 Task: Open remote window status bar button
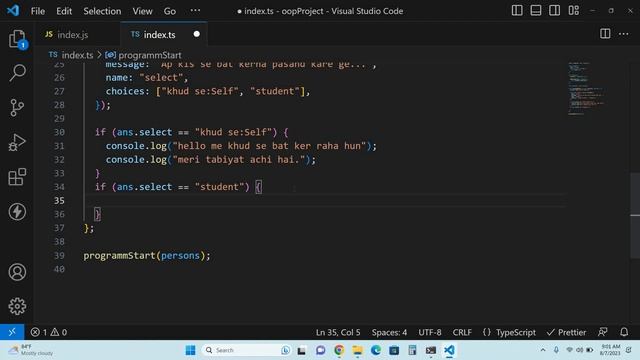12,332
